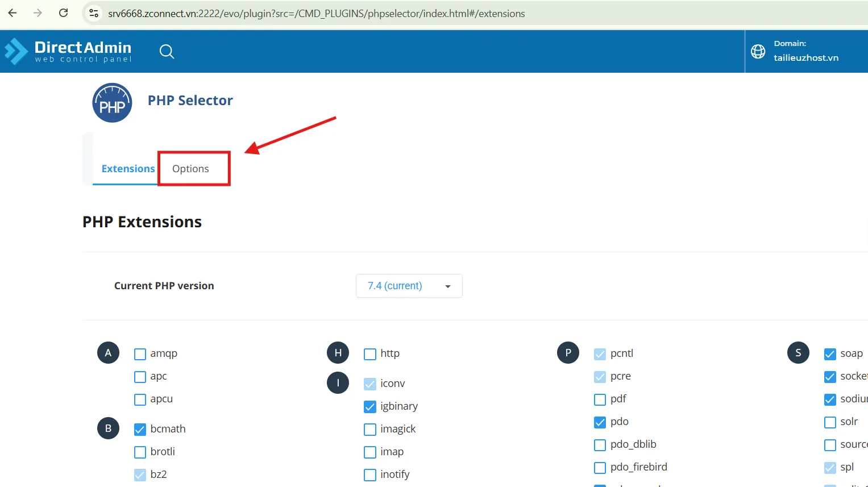Click the pdo extension label

pyautogui.click(x=619, y=422)
